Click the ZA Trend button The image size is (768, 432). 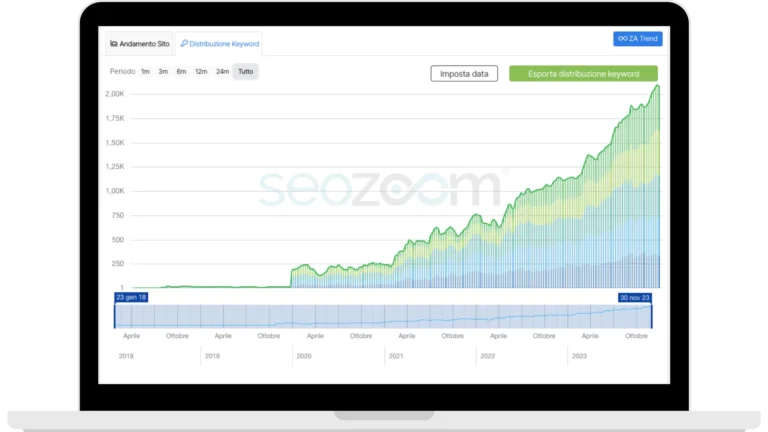[638, 39]
